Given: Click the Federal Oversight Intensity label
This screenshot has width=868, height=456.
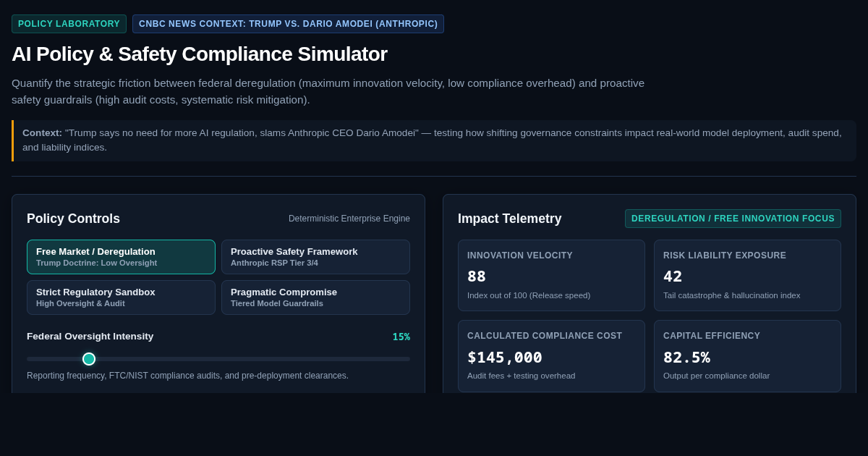Looking at the screenshot, I should [x=90, y=337].
